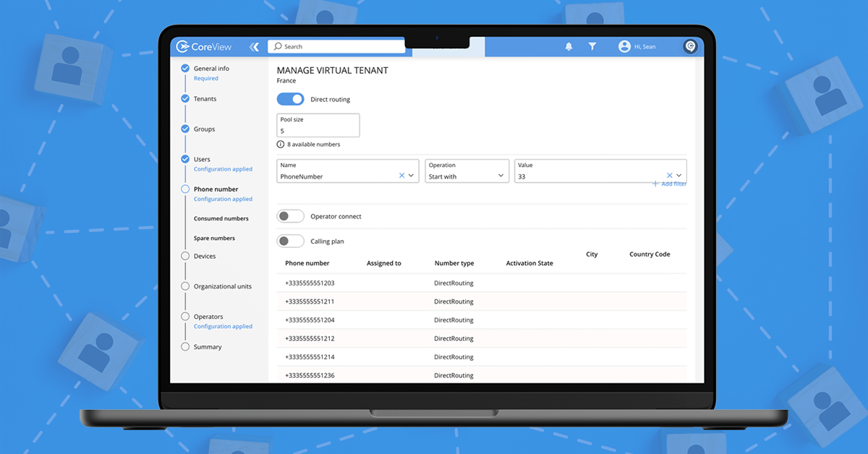868x454 pixels.
Task: Open Configuration applied under Phone number
Action: [222, 199]
